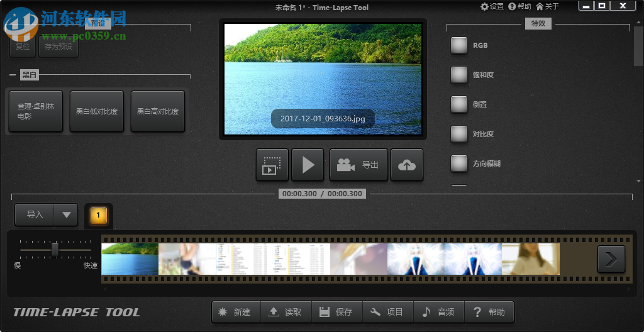The image size is (644, 332).
Task: Click the 导出 export video button
Action: 358,165
